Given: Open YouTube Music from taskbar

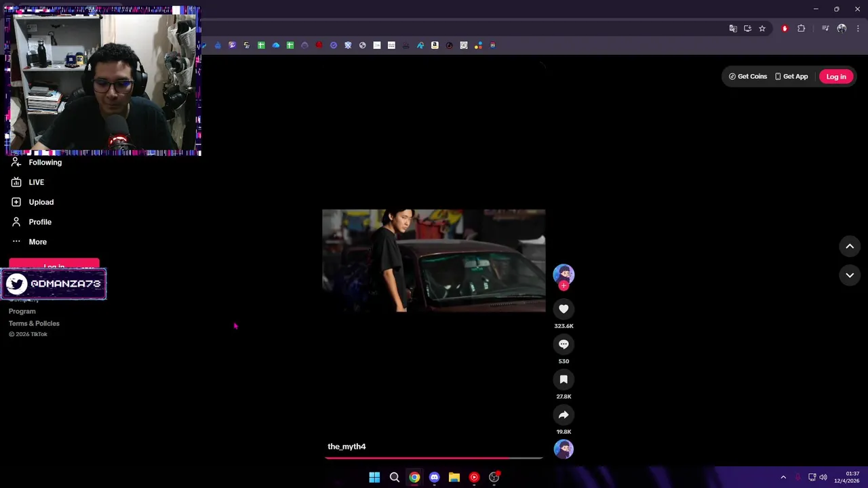Looking at the screenshot, I should pos(474,477).
